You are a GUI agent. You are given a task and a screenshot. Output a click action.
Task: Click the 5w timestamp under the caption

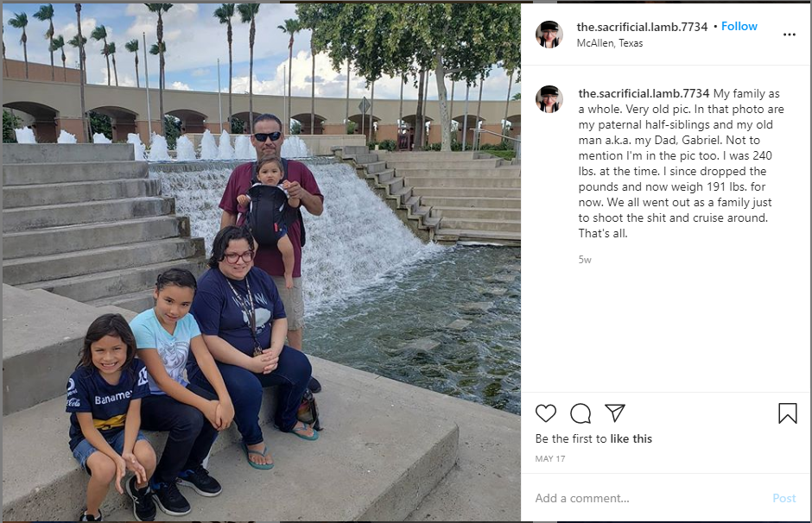click(x=585, y=260)
